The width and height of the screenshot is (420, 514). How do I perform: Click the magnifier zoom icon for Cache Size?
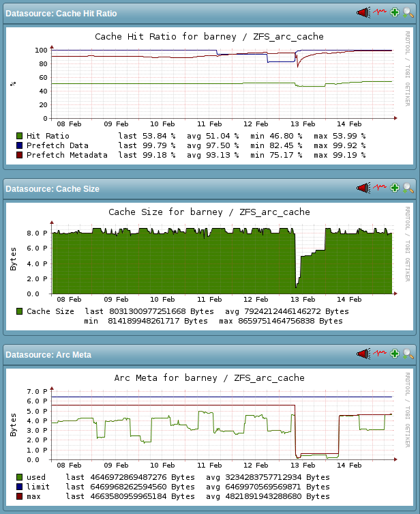click(x=408, y=188)
